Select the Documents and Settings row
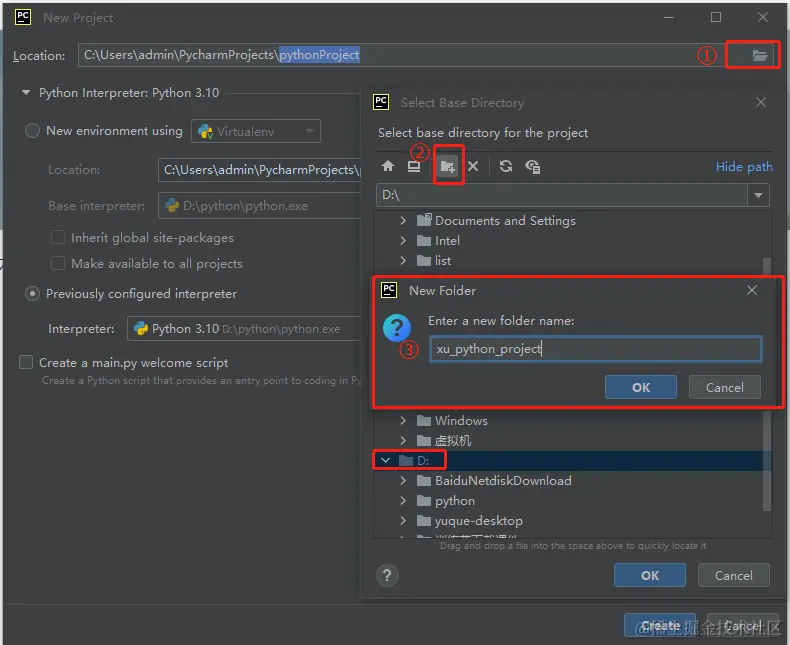The width and height of the screenshot is (790, 645). click(x=568, y=220)
